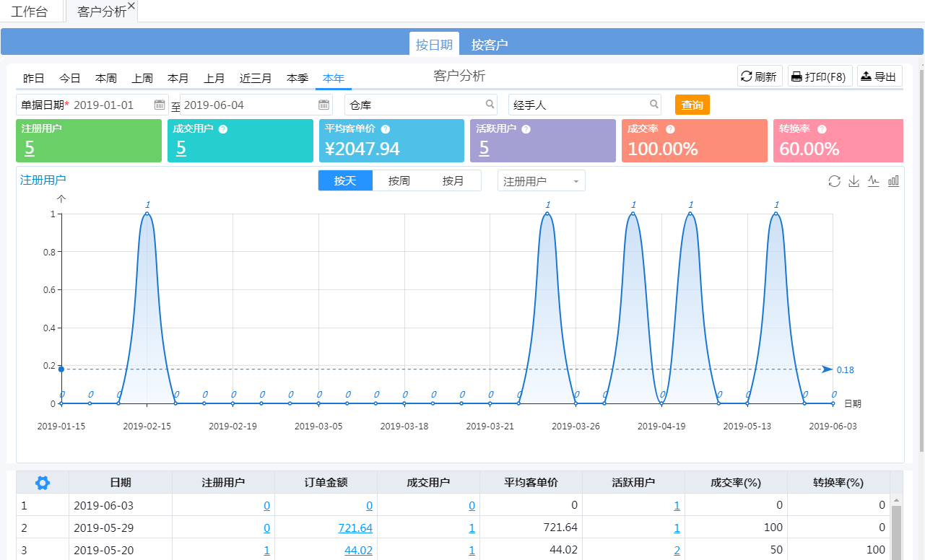925x560 pixels.
Task: Click the 平均客单价 column header
Action: pyautogui.click(x=531, y=483)
